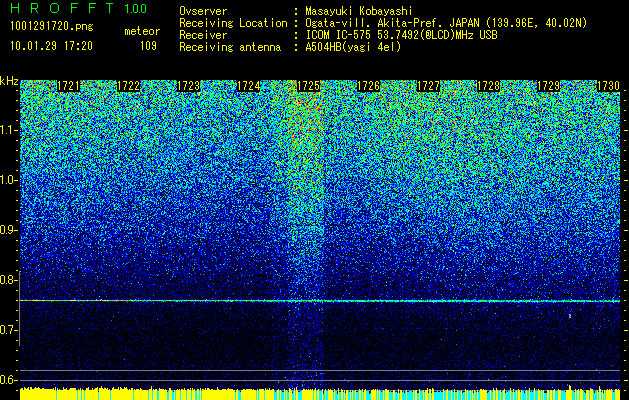Click the Ogata-vill. Akita-Pref. JAPAN location text
The height and width of the screenshot is (400, 629).
click(446, 23)
